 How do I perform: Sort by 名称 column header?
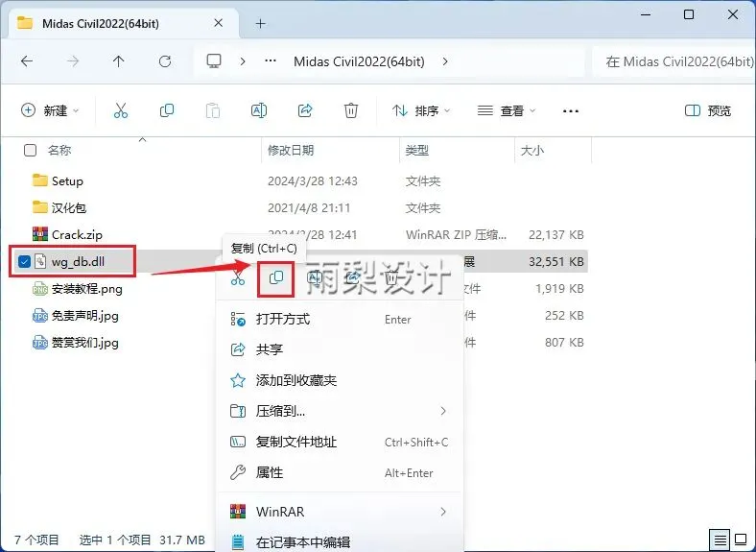tap(59, 151)
